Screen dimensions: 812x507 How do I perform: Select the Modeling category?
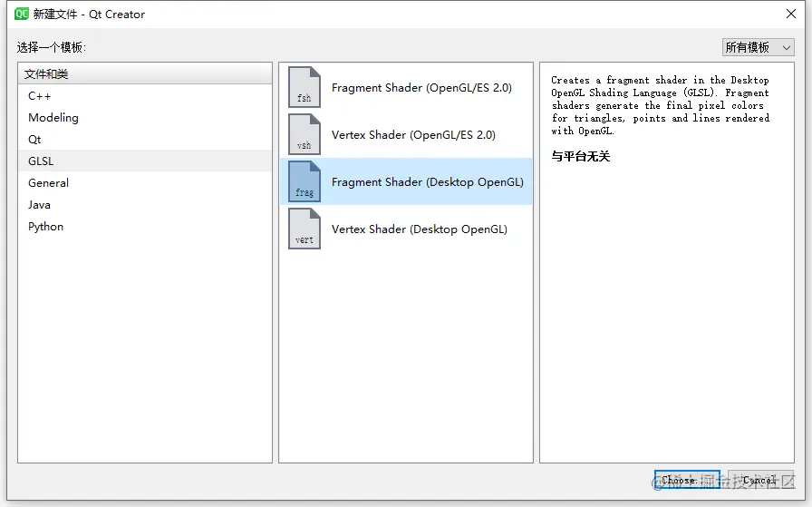pyautogui.click(x=145, y=118)
